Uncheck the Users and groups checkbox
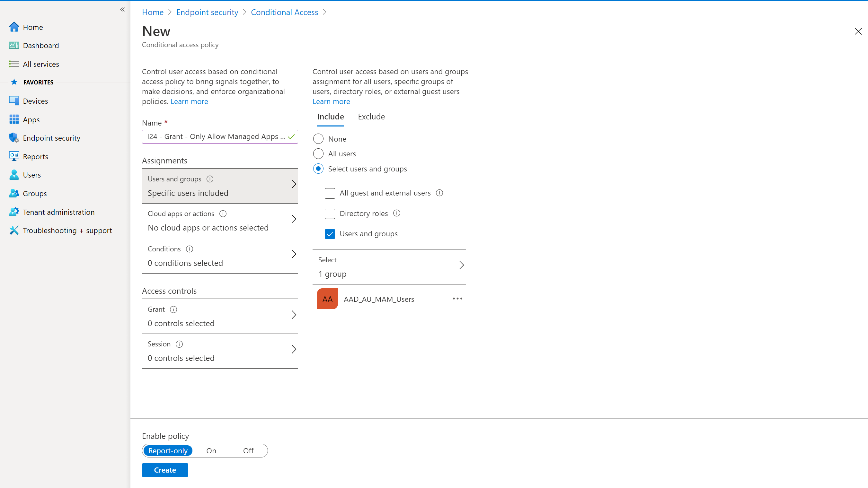Image resolution: width=868 pixels, height=488 pixels. 330,234
